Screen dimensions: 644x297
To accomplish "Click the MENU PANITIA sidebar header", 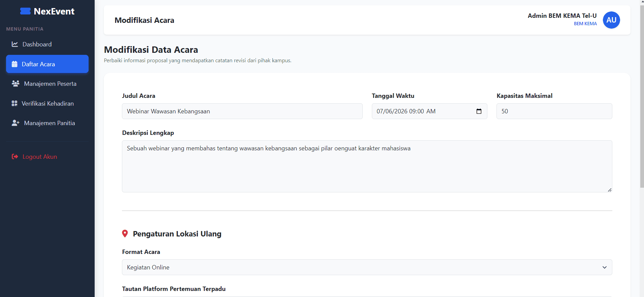I will 25,29.
